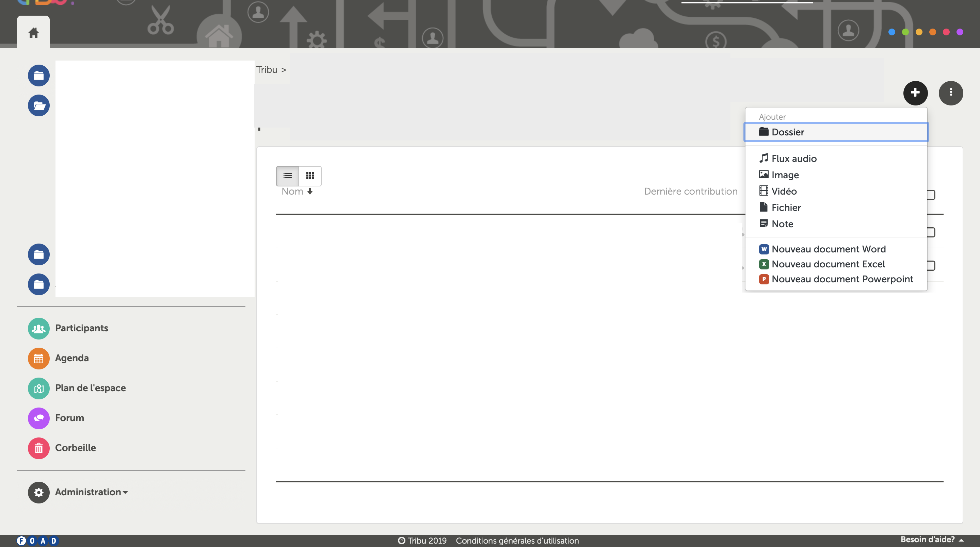Click the Tribu breadcrumb link
Screen dimensions: 980x547
[267, 69]
